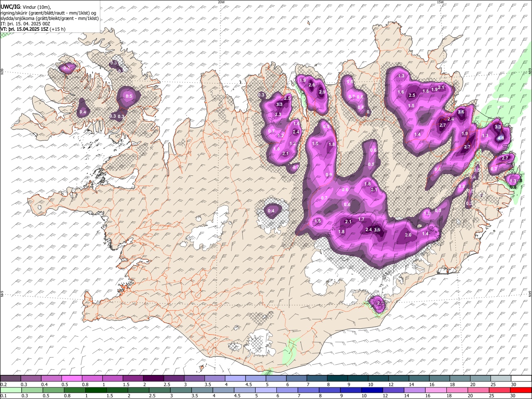The width and height of the screenshot is (532, 399).
Task: Click the 15W longitude label
Action: tap(440, 2)
